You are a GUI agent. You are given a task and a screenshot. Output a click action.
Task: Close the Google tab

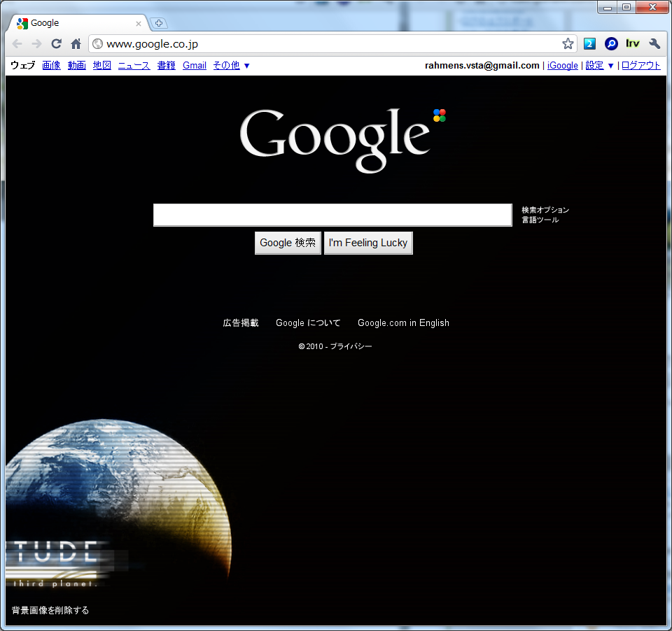click(x=139, y=24)
